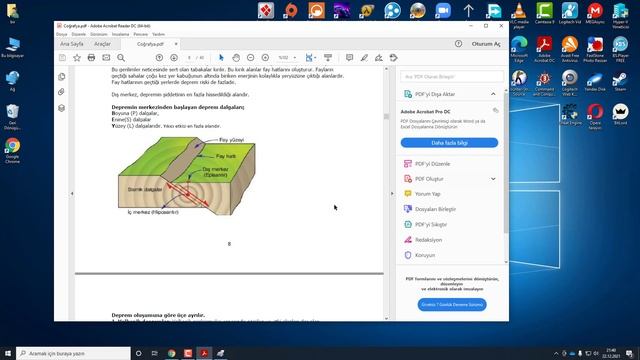Show hidden system tray icons chevron

(556, 353)
